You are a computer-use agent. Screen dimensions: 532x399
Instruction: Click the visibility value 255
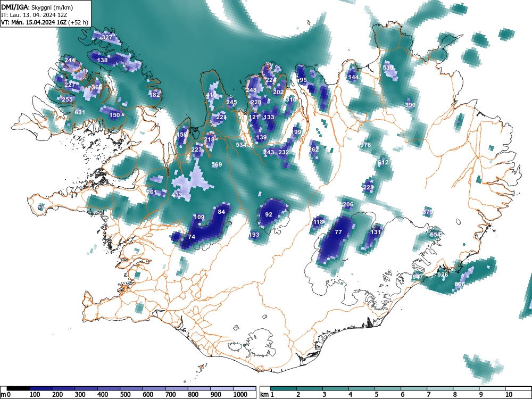[67, 99]
